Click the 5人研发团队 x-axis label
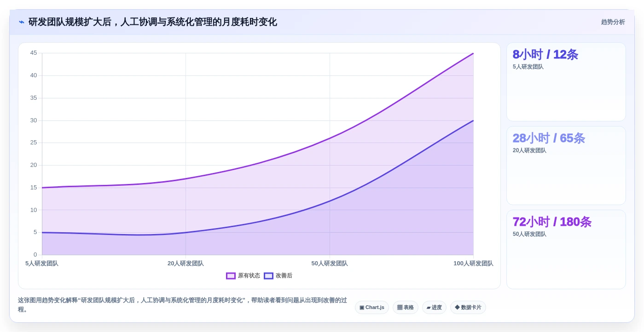 click(x=42, y=263)
